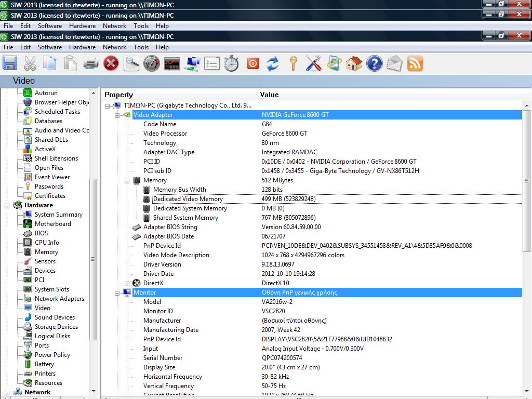
Task: Click the Windows flag toolbar icon
Action: (334, 63)
